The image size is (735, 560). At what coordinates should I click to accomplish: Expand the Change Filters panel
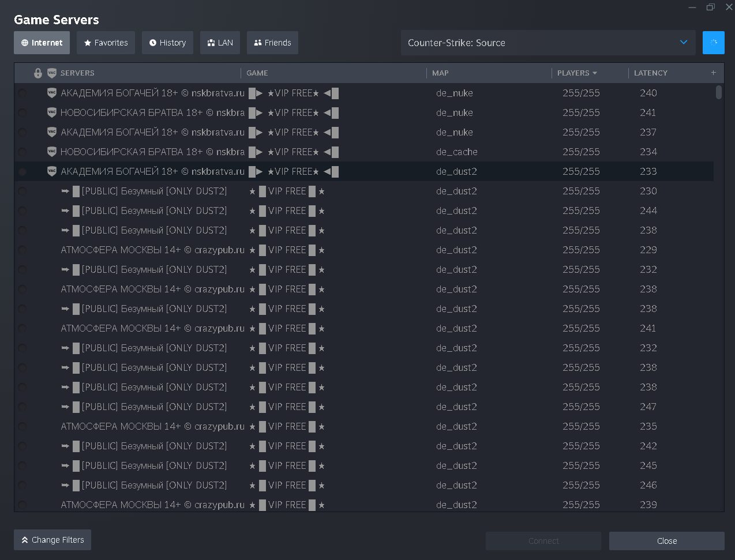52,540
